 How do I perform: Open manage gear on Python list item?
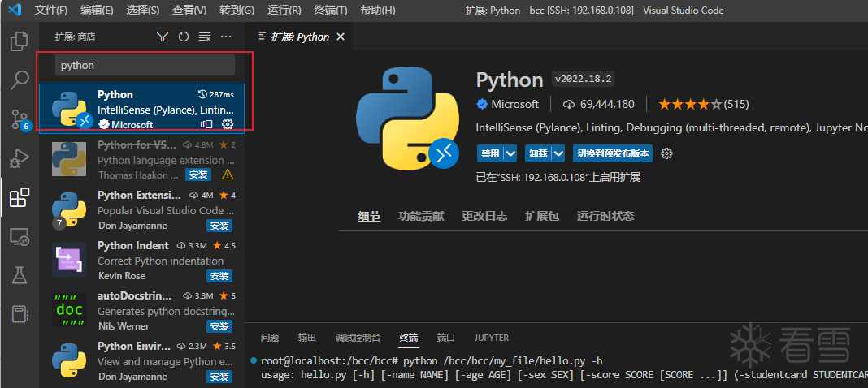pos(228,124)
